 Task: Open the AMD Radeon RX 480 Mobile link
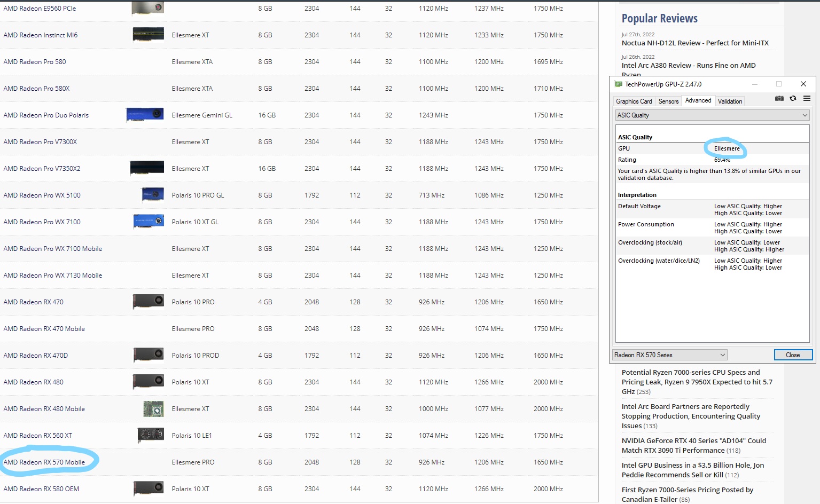pyautogui.click(x=44, y=409)
